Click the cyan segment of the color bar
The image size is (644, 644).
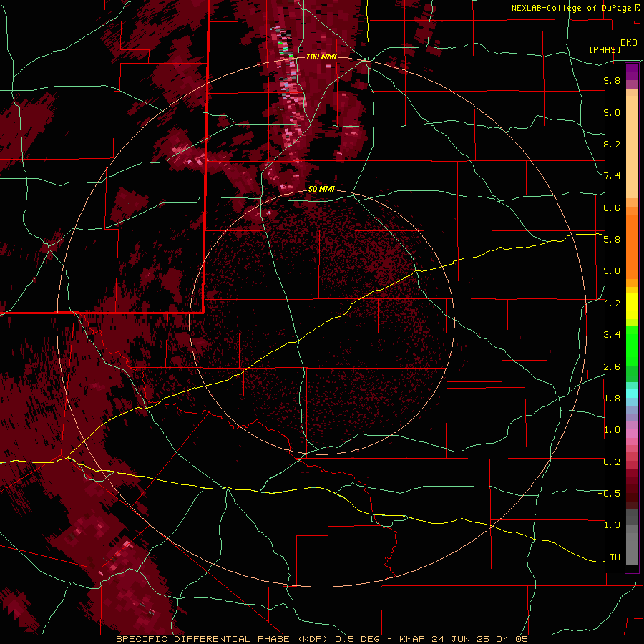point(632,394)
